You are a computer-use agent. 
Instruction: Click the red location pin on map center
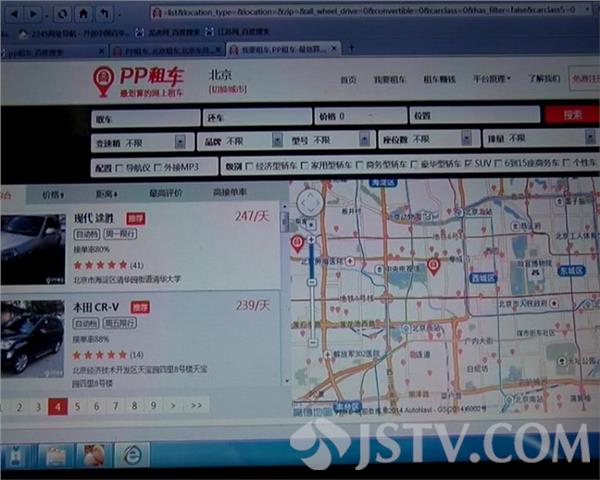[x=433, y=265]
